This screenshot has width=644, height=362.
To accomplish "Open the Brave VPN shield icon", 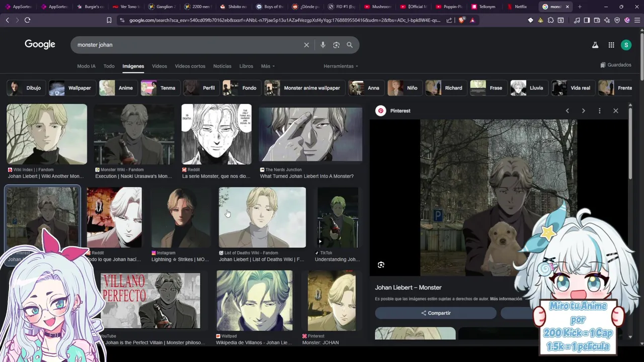I will (617, 20).
